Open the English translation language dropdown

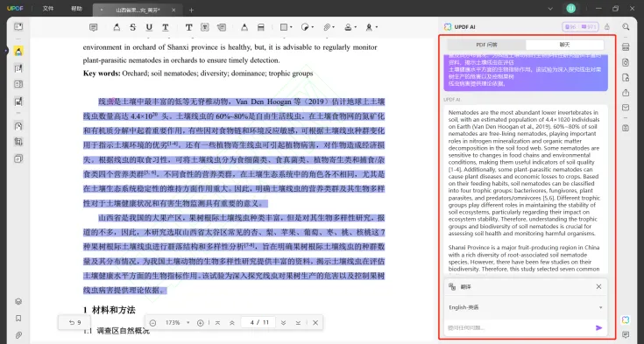pos(526,307)
